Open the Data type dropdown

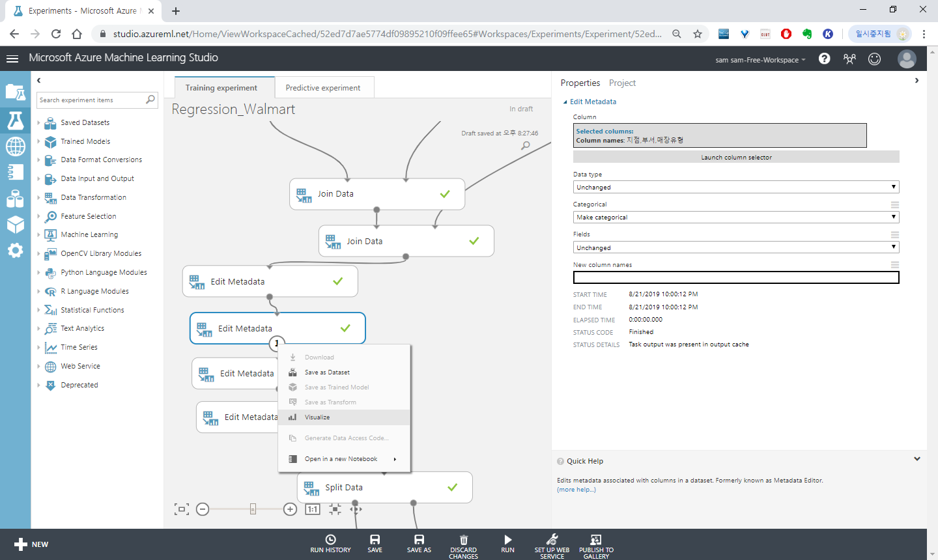736,187
